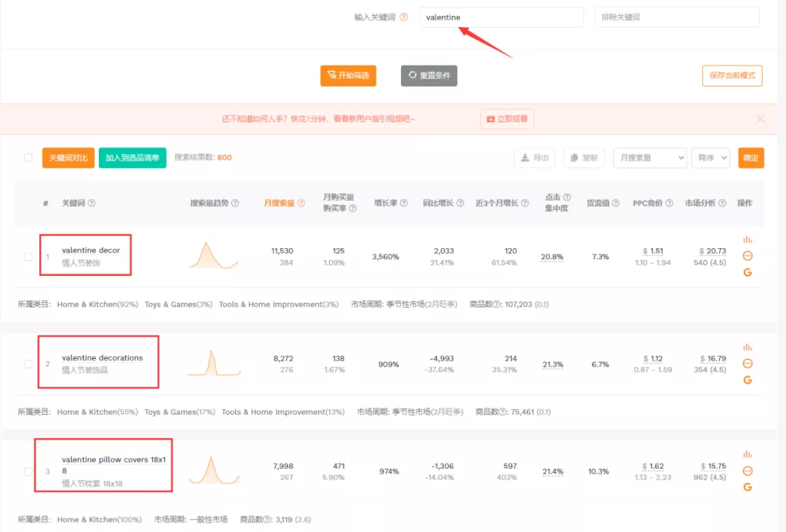Click the Google G icon in pillow covers row
This screenshot has height=532, width=786.
pyautogui.click(x=747, y=488)
